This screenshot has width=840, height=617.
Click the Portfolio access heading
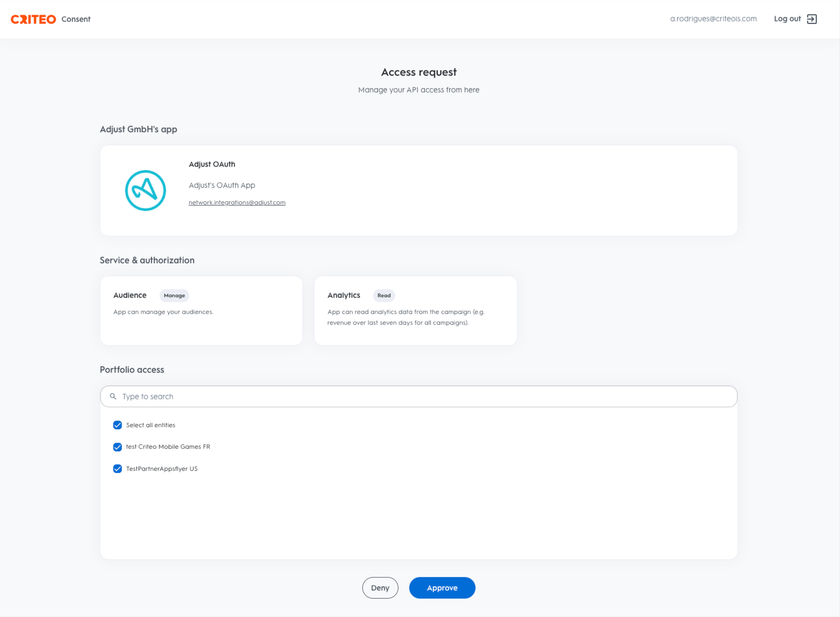pos(132,370)
